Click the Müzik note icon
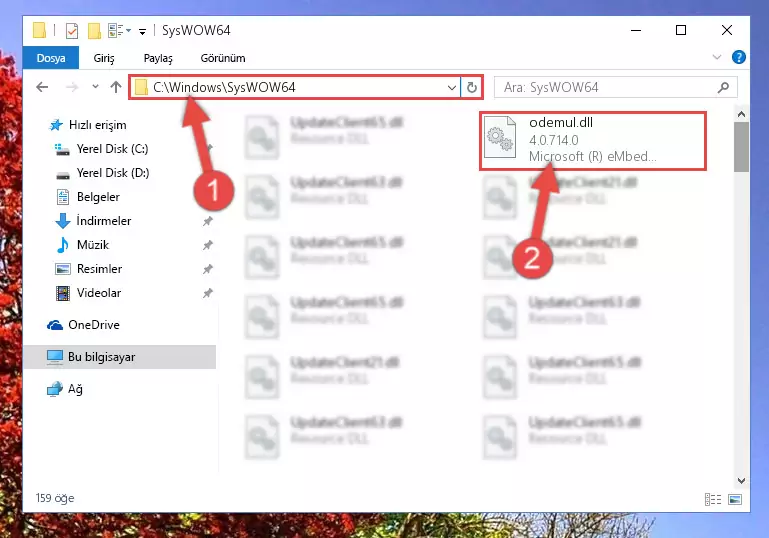The height and width of the screenshot is (538, 769). (62, 245)
